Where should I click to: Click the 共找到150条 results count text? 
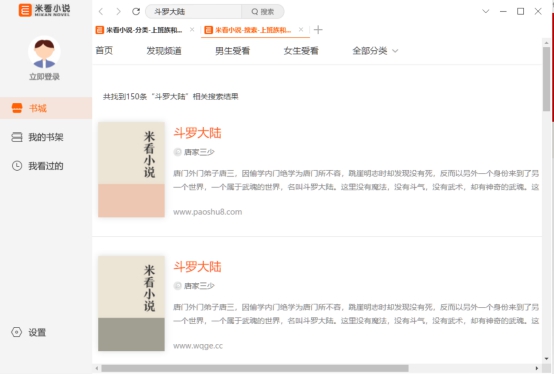(x=171, y=96)
